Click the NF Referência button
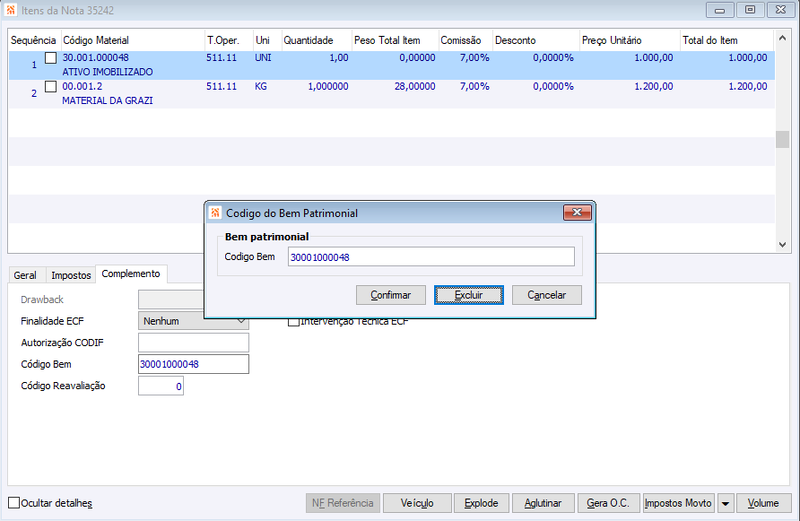The height and width of the screenshot is (521, 800). 343,503
